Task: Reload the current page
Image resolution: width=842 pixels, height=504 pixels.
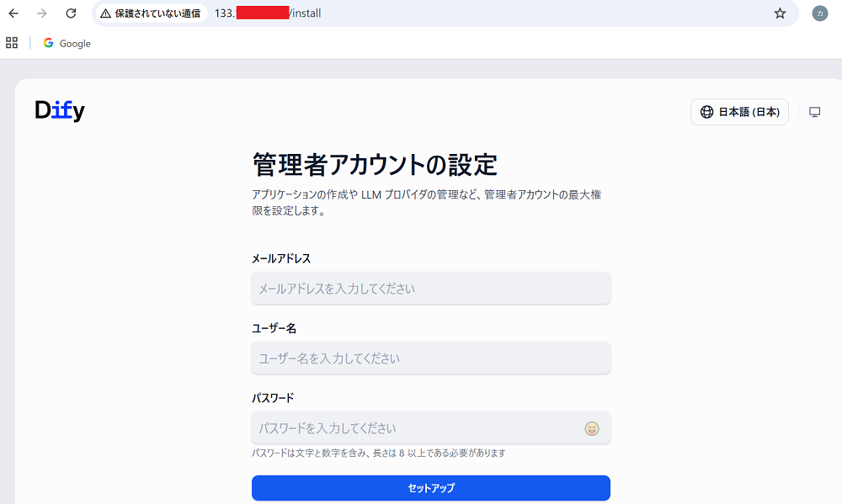Action: click(71, 13)
